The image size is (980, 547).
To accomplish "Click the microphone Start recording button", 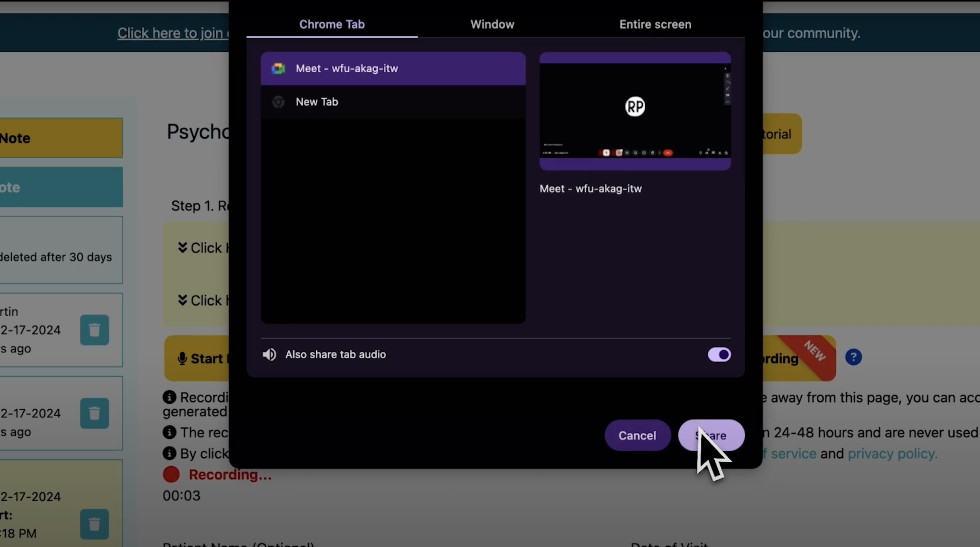I will point(197,358).
